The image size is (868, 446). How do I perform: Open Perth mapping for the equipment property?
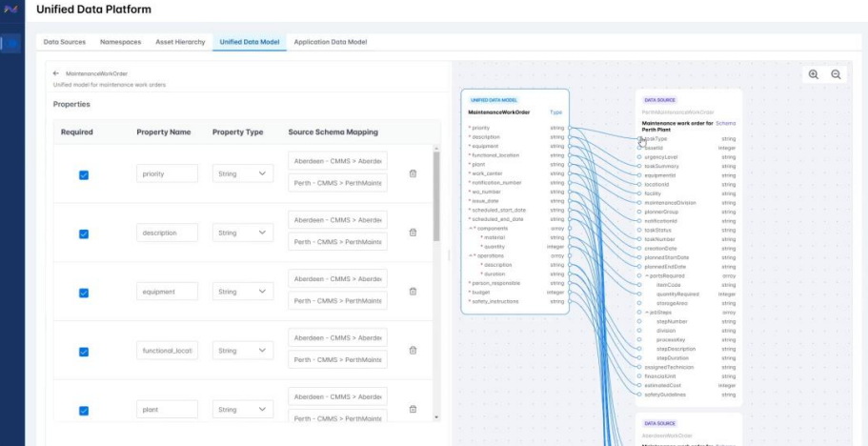337,300
